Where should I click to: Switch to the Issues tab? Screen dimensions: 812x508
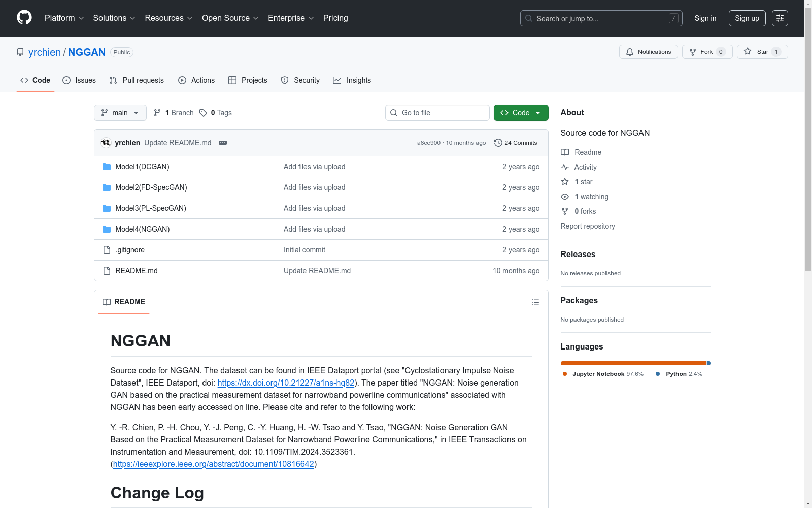coord(79,80)
